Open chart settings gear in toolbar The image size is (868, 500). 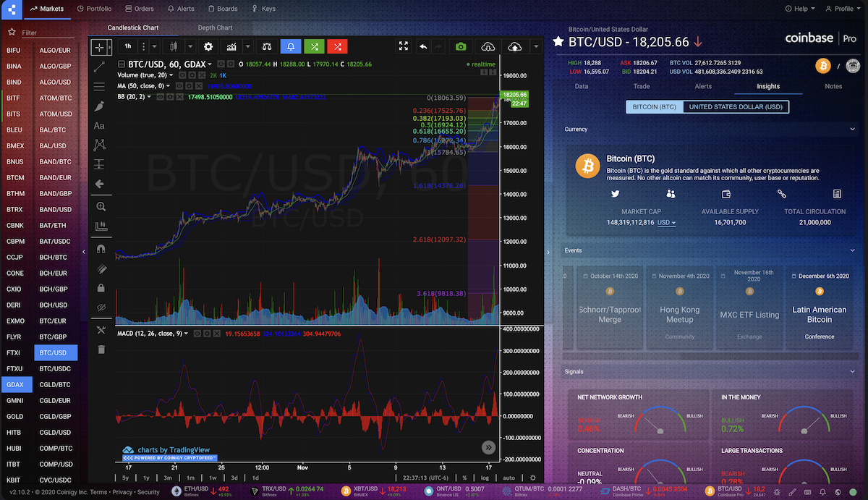pos(208,46)
